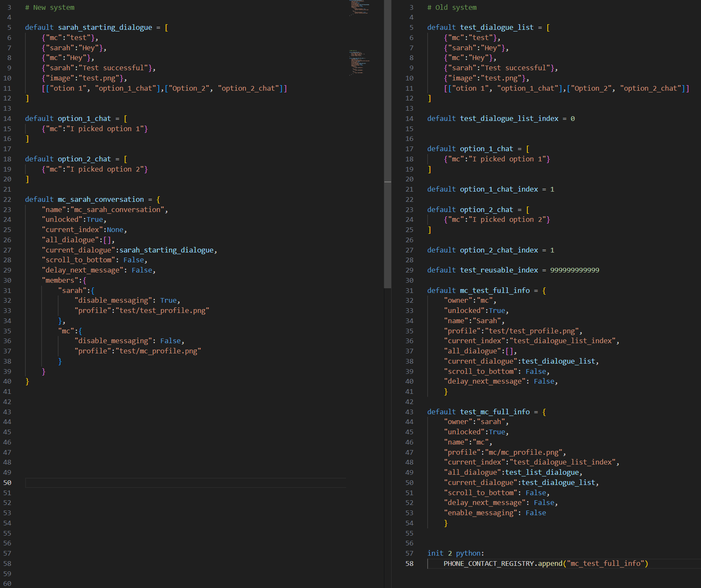Click 'mc_test_full_info' on right line 31
Image resolution: width=701 pixels, height=588 pixels.
[x=495, y=290]
